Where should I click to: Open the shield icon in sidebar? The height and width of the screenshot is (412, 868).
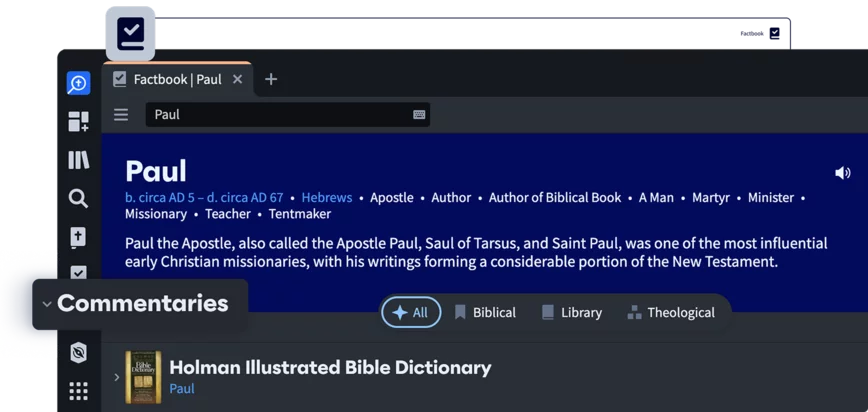coord(79,352)
